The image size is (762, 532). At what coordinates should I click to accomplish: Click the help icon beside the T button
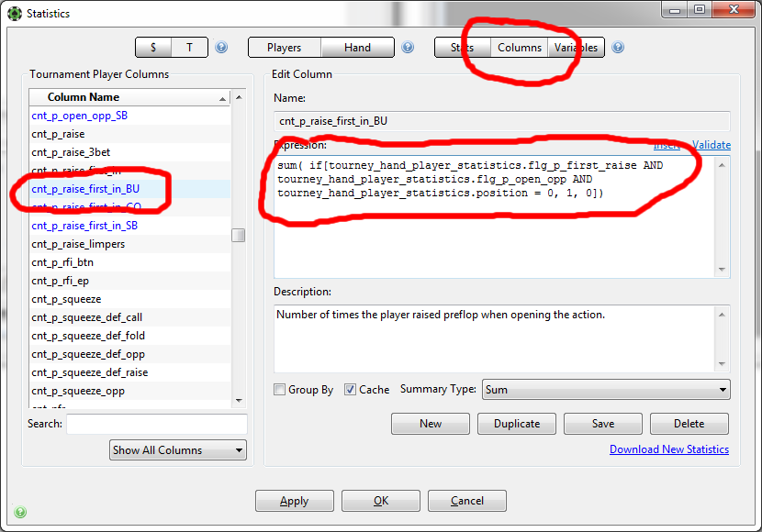221,47
